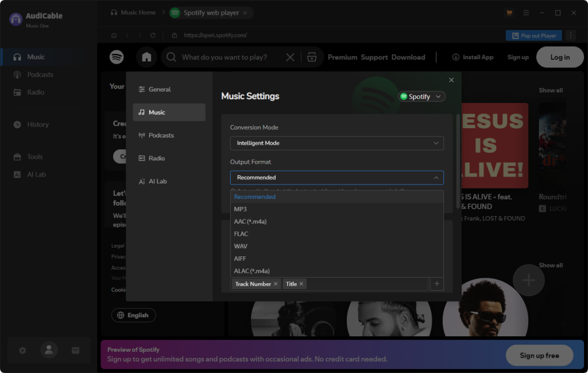Viewport: 588px width, 373px height.
Task: Select Radio in the main sidebar
Action: tap(49, 93)
